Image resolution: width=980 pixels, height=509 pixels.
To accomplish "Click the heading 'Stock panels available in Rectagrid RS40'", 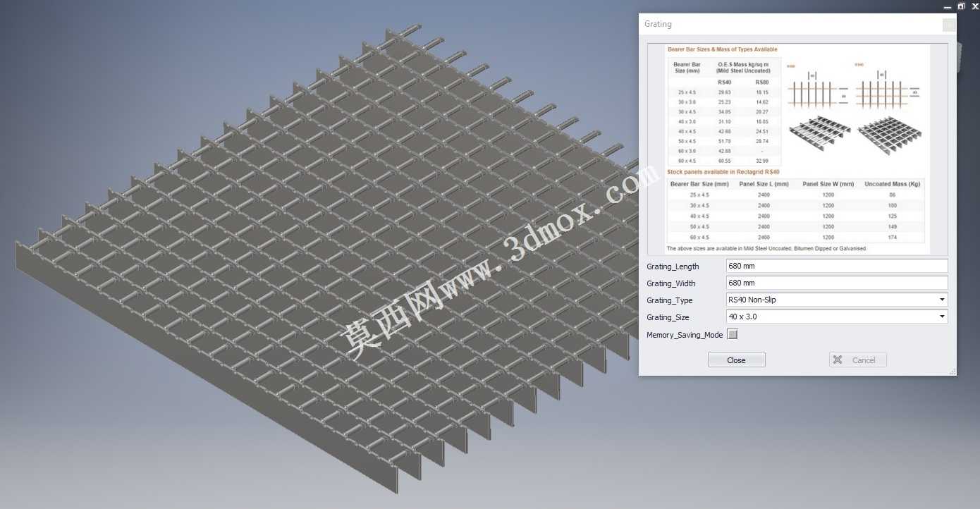I will [x=723, y=172].
